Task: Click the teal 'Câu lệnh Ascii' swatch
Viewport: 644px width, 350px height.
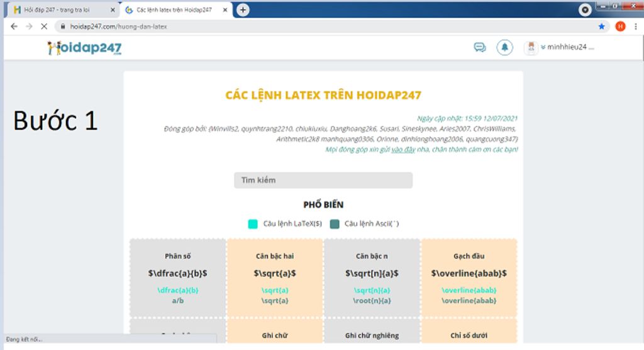Action: click(x=335, y=223)
